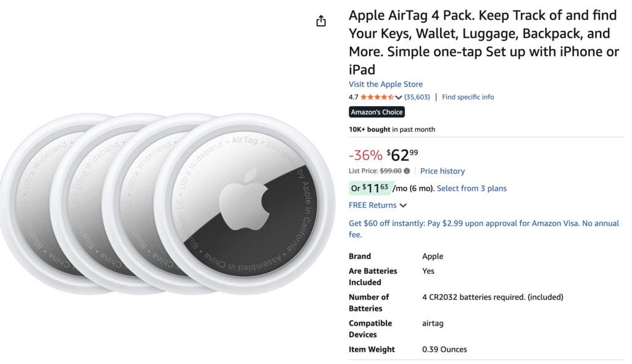Click Find specific info
This screenshot has width=632, height=364.
pos(468,97)
